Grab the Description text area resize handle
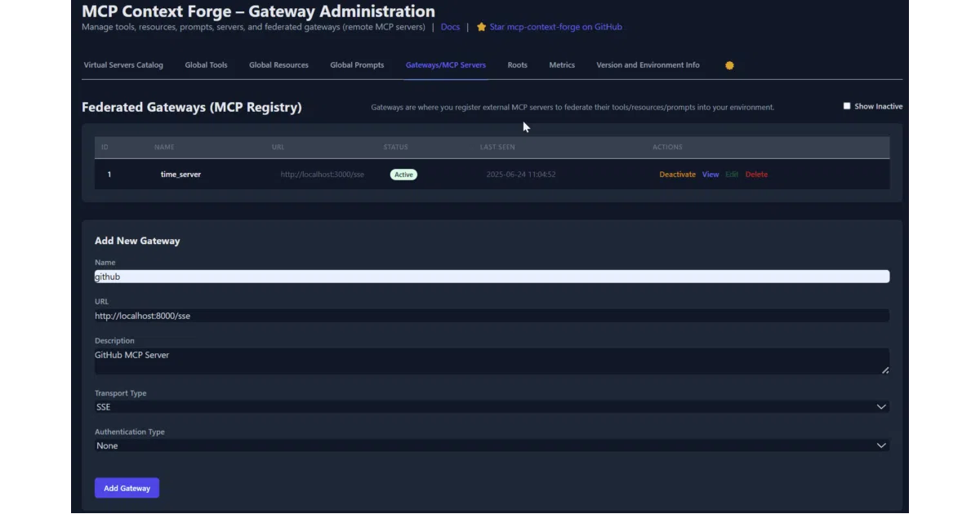This screenshot has width=980, height=514. coord(885,370)
